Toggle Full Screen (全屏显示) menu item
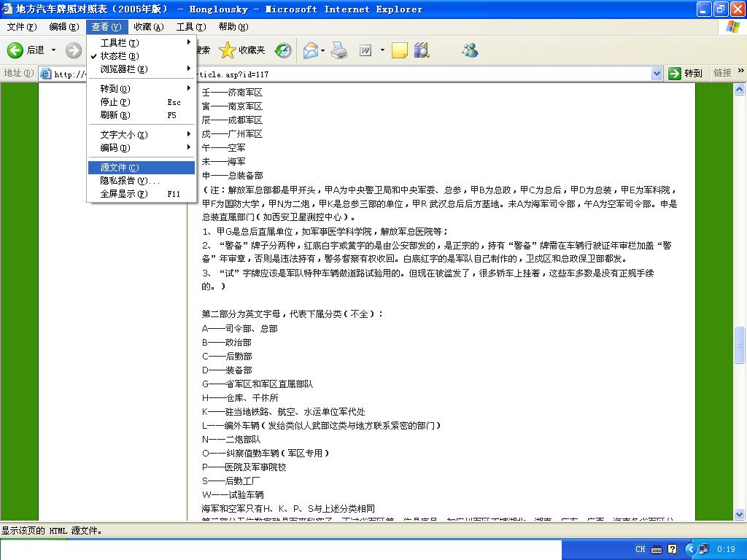The image size is (747, 560). pyautogui.click(x=124, y=194)
